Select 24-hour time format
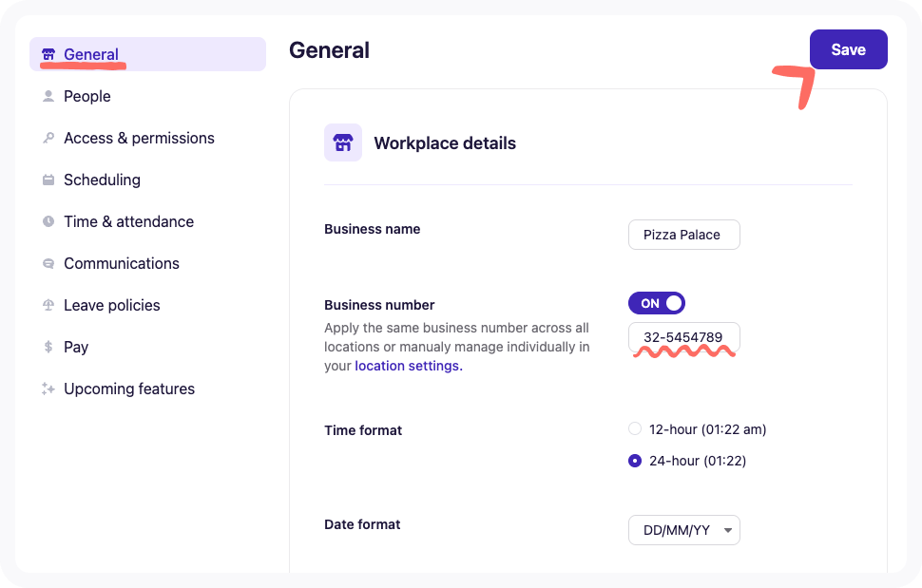 (634, 461)
